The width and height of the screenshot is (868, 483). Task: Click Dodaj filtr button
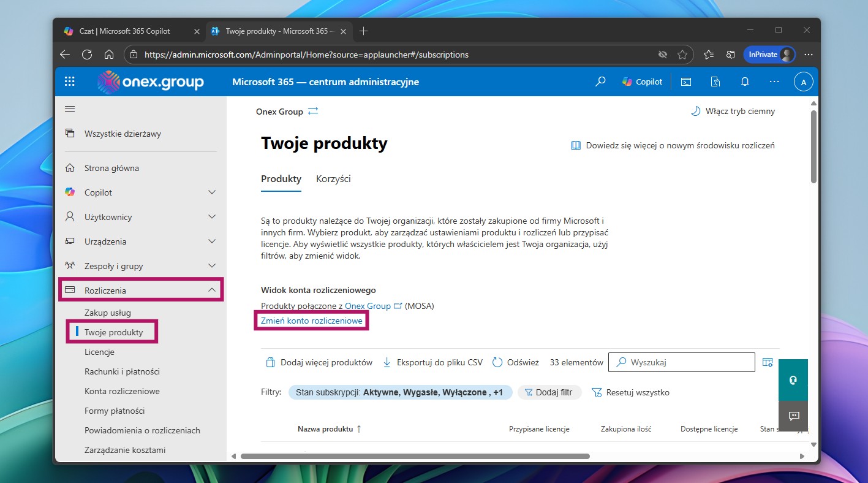point(549,392)
